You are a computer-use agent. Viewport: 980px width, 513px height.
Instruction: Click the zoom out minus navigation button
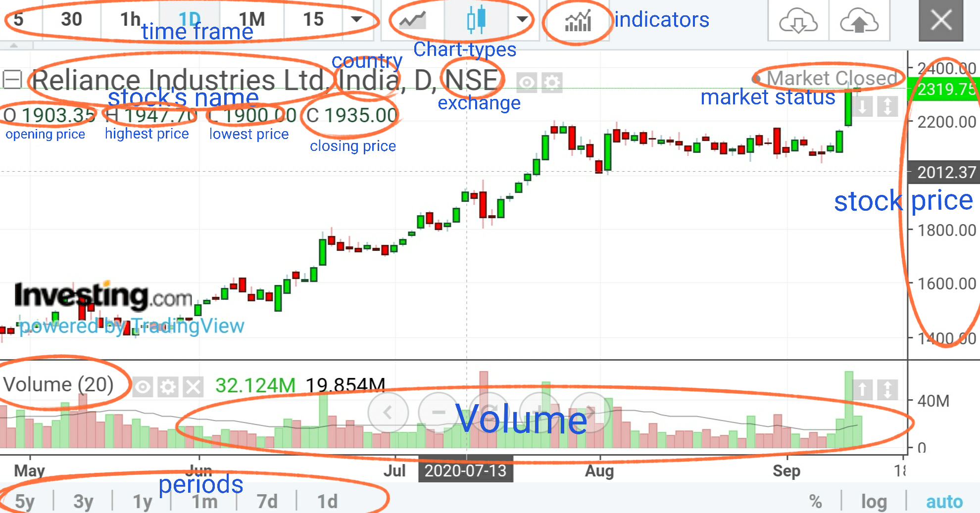(439, 412)
